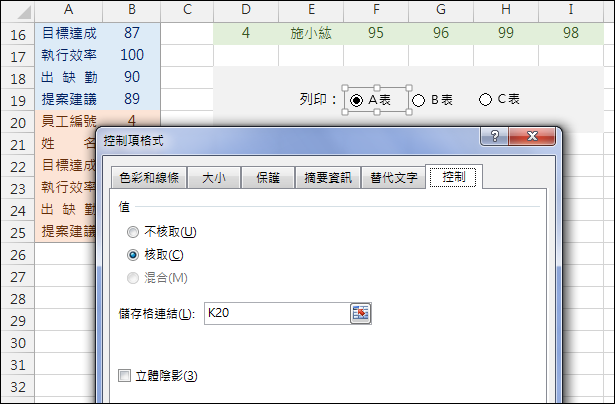Open the help question mark button in dialog
This screenshot has width=615, height=404.
point(494,136)
